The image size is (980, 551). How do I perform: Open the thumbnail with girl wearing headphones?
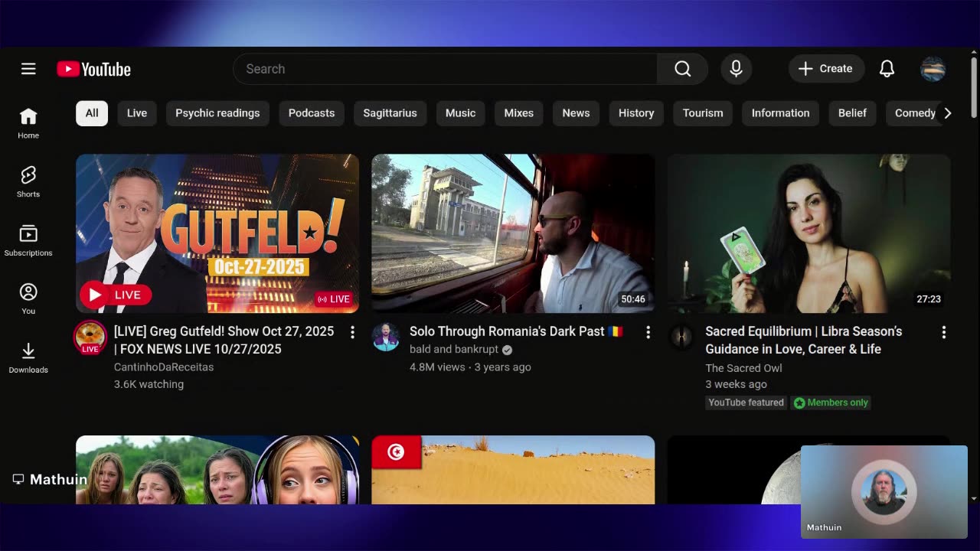217,470
